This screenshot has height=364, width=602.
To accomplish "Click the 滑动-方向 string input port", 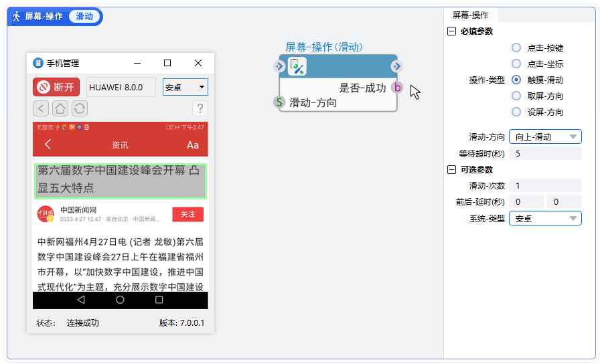I will pos(281,102).
